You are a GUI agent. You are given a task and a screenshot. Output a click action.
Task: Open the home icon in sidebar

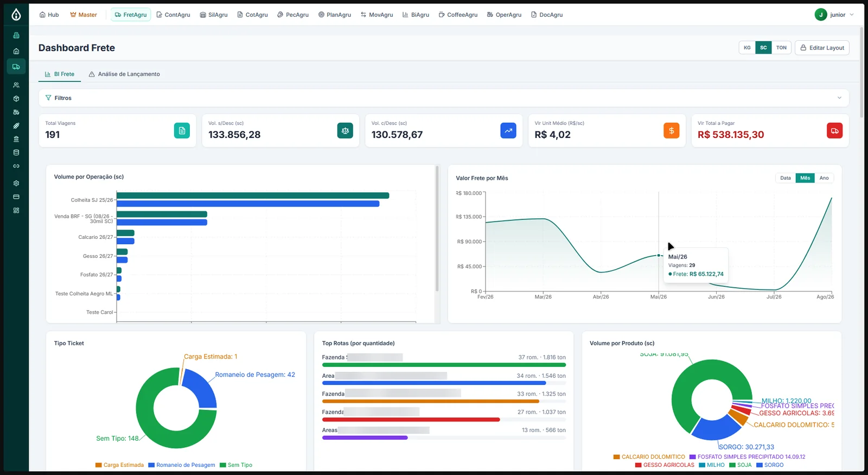tap(16, 51)
